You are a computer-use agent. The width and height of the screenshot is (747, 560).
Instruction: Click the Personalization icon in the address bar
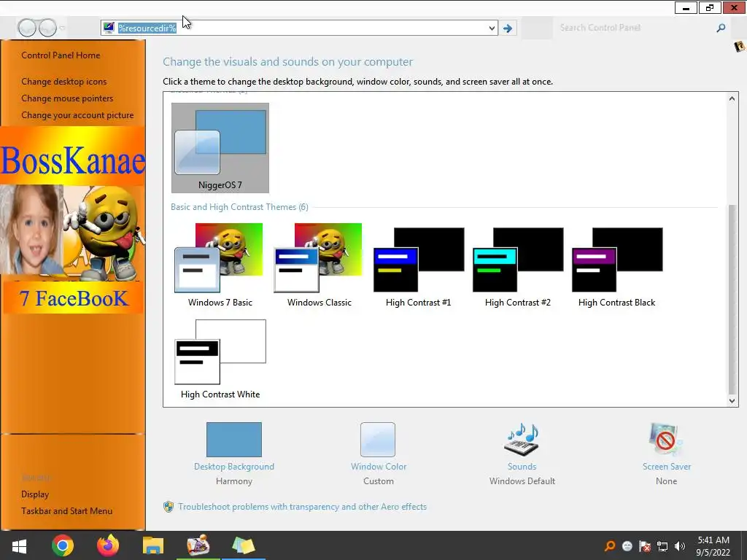click(109, 28)
